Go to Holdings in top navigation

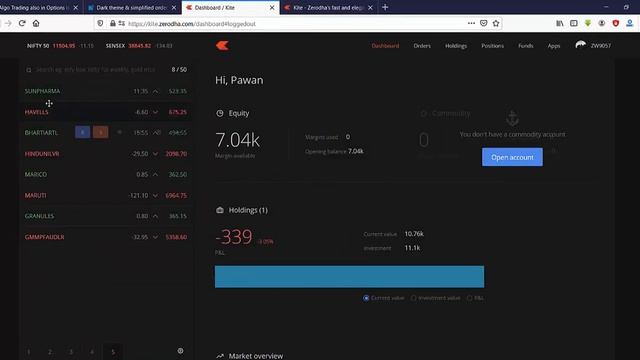(x=456, y=46)
